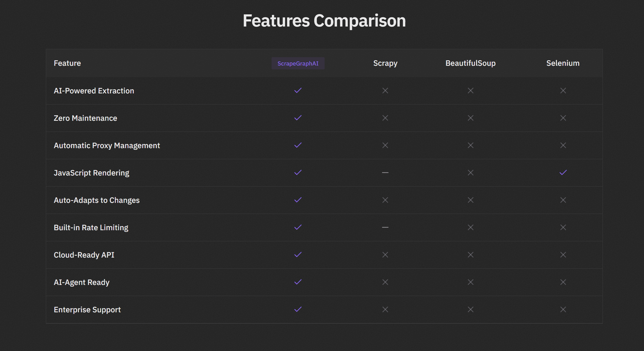Select the BeautifulSoup cross for Zero Maintenance
This screenshot has height=351, width=644.
(x=470, y=118)
